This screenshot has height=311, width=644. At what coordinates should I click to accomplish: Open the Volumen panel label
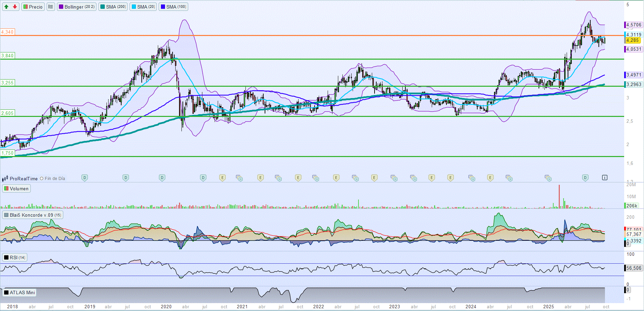(x=16, y=189)
